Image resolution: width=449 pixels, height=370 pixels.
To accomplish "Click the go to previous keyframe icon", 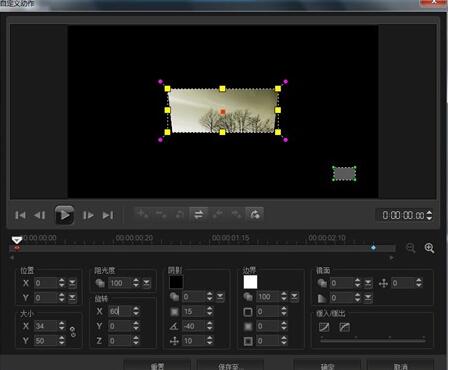I will coord(218,214).
